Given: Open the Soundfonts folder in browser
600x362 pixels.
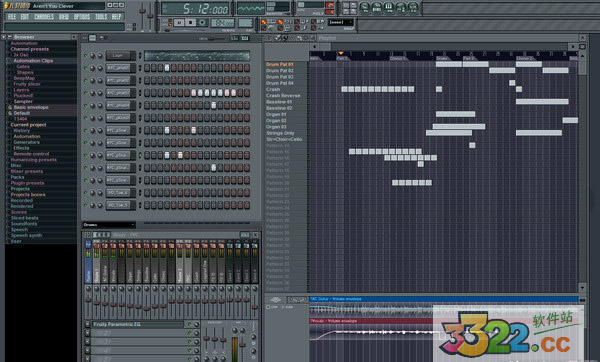Looking at the screenshot, I should [x=24, y=223].
